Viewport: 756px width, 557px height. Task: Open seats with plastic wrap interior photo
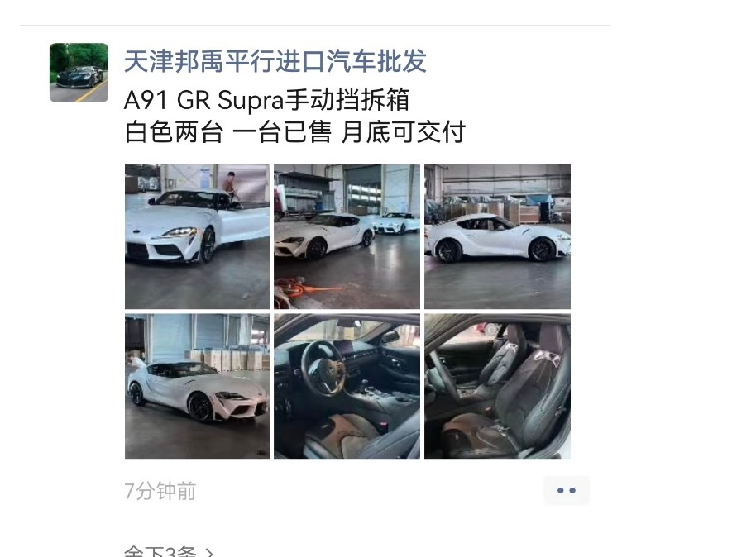(497, 387)
